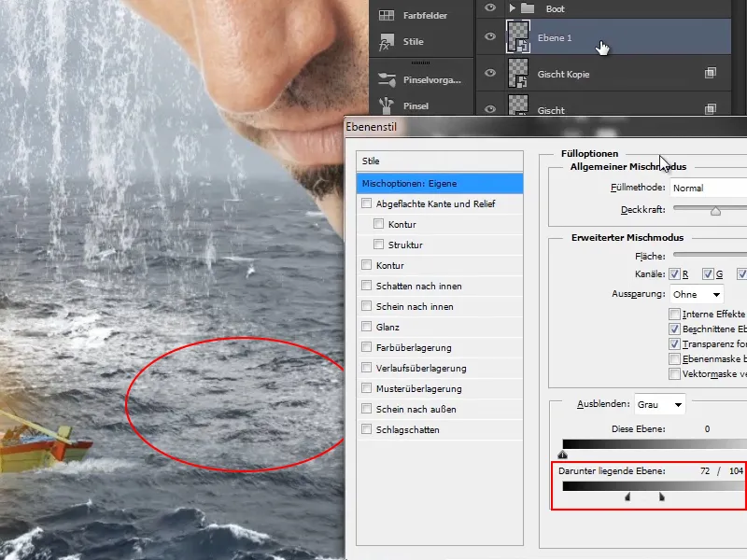Viewport: 747px width, 560px height.
Task: Enable the Schein nach außen checkbox
Action: pyautogui.click(x=366, y=409)
